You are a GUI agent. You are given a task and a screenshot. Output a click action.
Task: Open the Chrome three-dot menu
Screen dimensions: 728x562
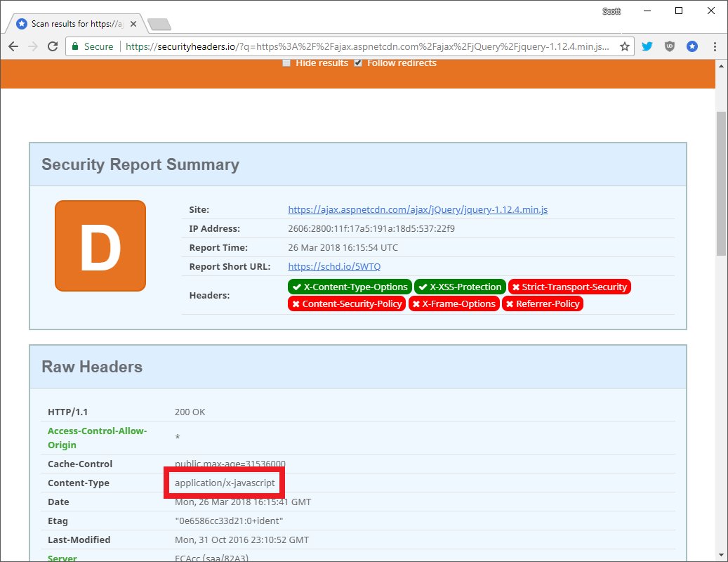715,46
